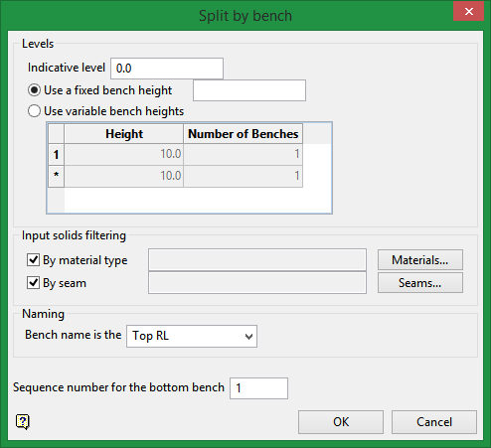Click the fixed bench height value field

[249, 90]
